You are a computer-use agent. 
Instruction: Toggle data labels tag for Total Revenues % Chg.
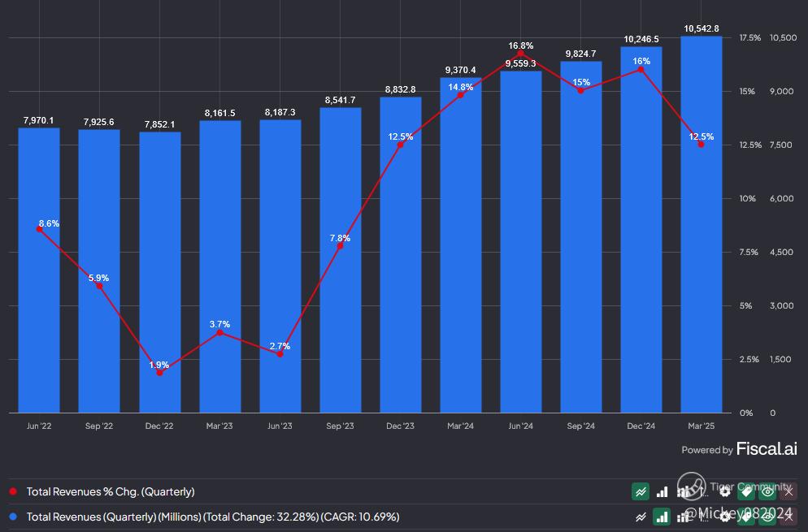(746, 492)
